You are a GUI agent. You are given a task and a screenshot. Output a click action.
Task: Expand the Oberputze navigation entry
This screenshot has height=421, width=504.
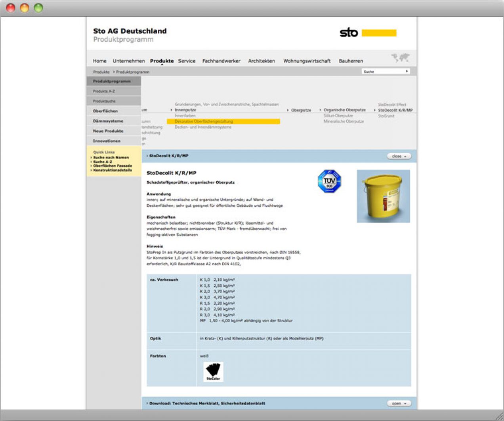(x=301, y=110)
